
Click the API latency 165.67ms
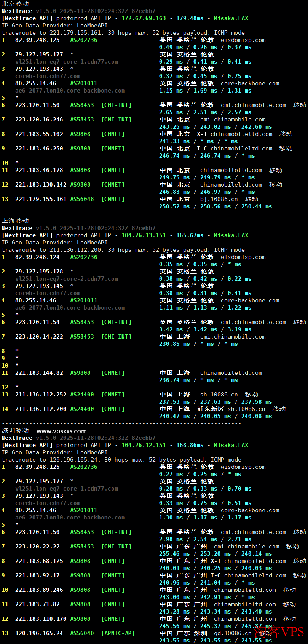pos(190,235)
